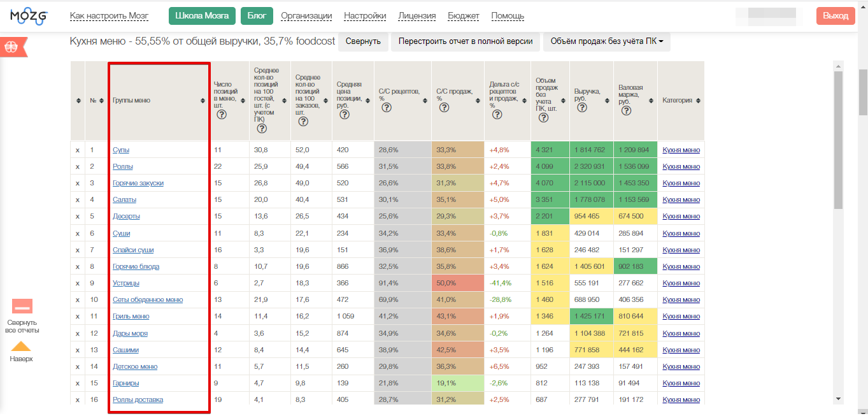
Task: Open Объём продаж без учёта ПК dropdown
Action: coord(606,41)
